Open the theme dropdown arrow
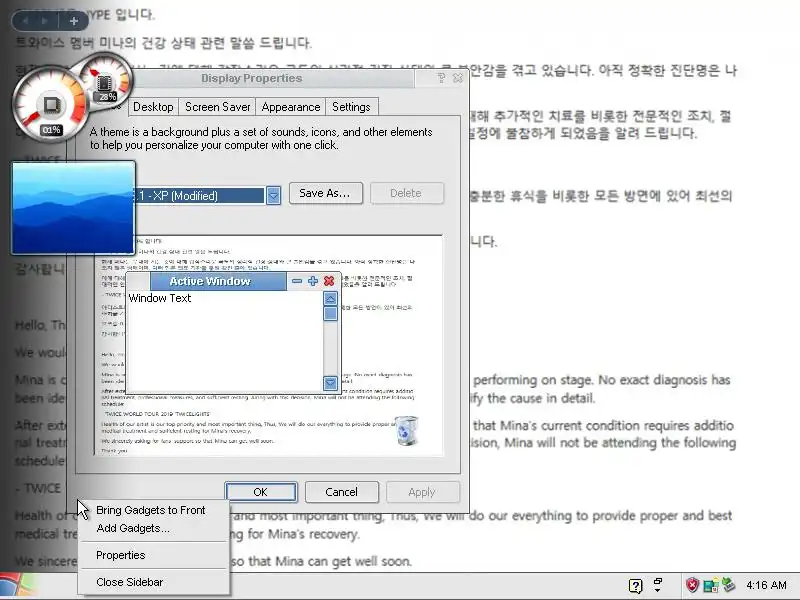Viewport: 800px width, 600px height. [x=273, y=195]
